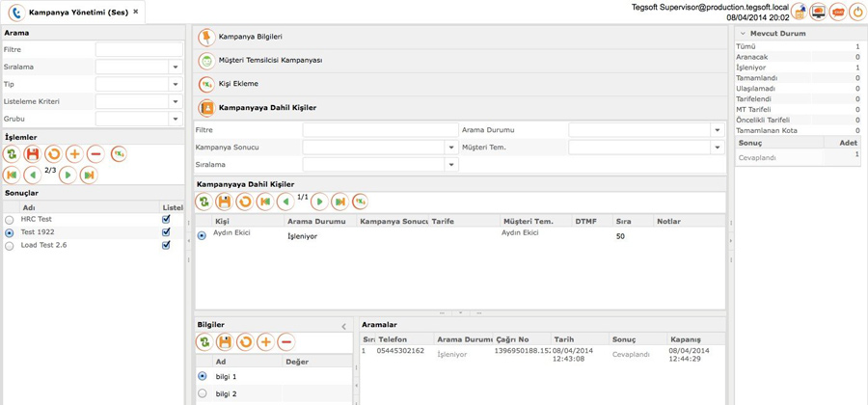Remove campaign with minus icon in İşlemler
Screen dimensions: 868x405
pyautogui.click(x=95, y=154)
